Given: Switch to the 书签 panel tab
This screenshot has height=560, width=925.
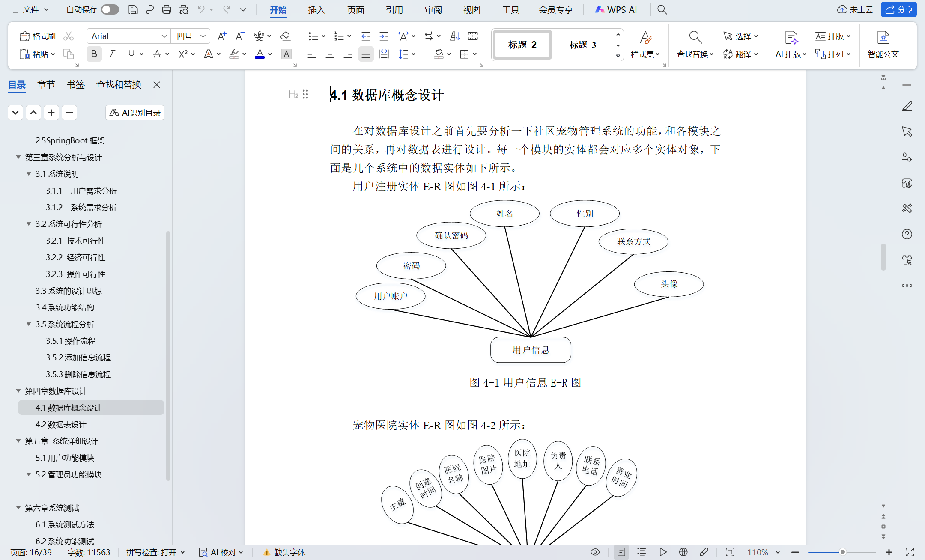Looking at the screenshot, I should (x=76, y=84).
